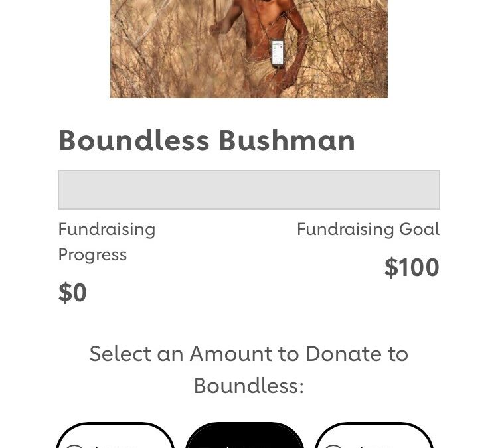
Task: Click the Select an Amount to Donate prompt
Action: (x=248, y=354)
